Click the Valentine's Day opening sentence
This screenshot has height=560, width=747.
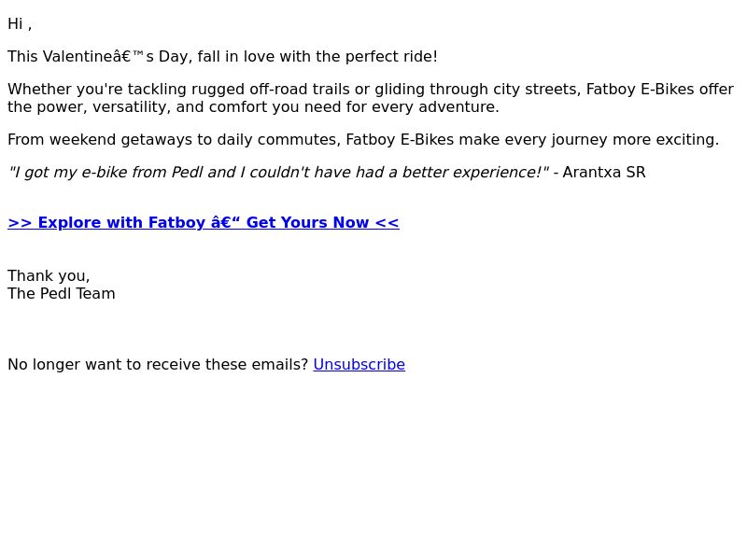click(222, 56)
